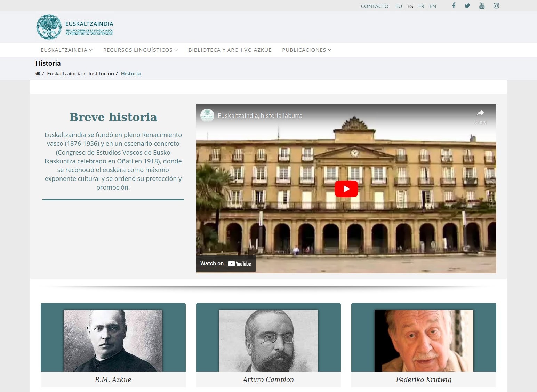Click the Arturo Campion name caption
537x392 pixels.
(x=268, y=379)
